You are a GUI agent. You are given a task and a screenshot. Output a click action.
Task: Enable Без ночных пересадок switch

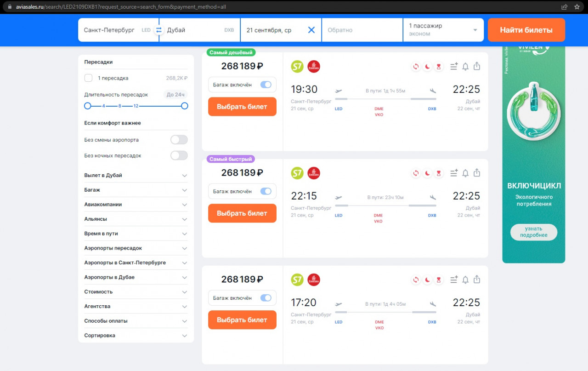[x=179, y=155]
